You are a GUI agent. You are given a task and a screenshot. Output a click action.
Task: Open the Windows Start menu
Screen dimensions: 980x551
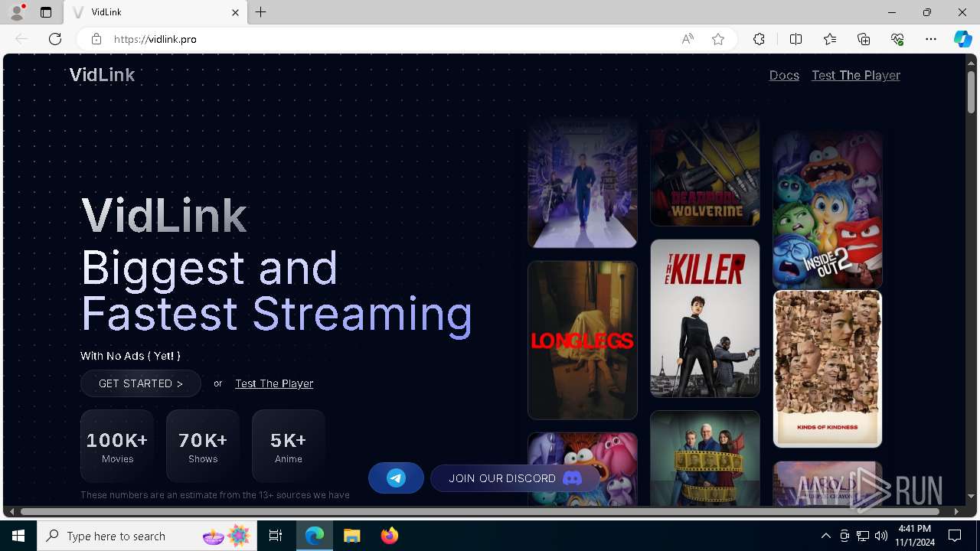tap(18, 536)
